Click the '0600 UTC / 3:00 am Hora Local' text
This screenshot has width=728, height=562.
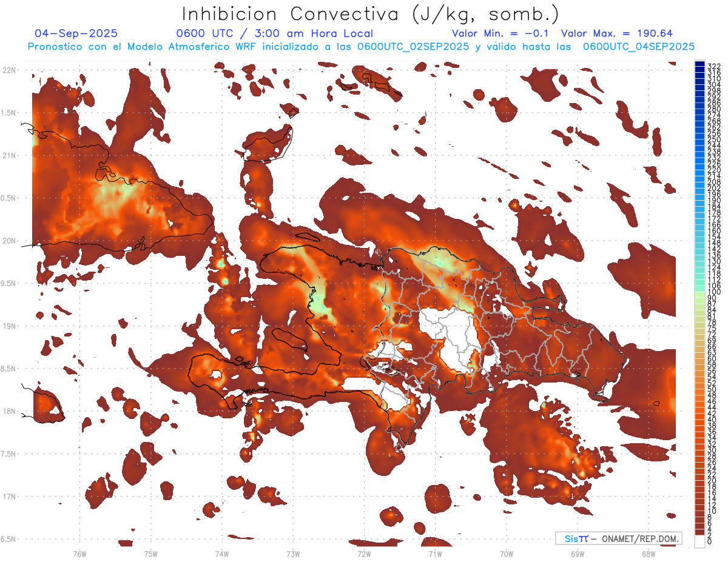point(274,33)
